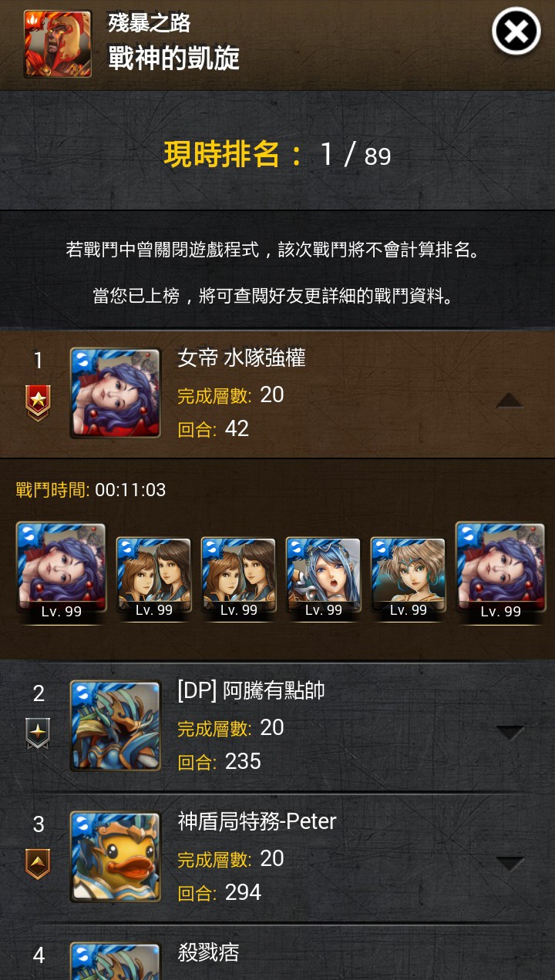This screenshot has width=555, height=980.
Task: Tap the silver star rank 2 badge
Action: 38,734
